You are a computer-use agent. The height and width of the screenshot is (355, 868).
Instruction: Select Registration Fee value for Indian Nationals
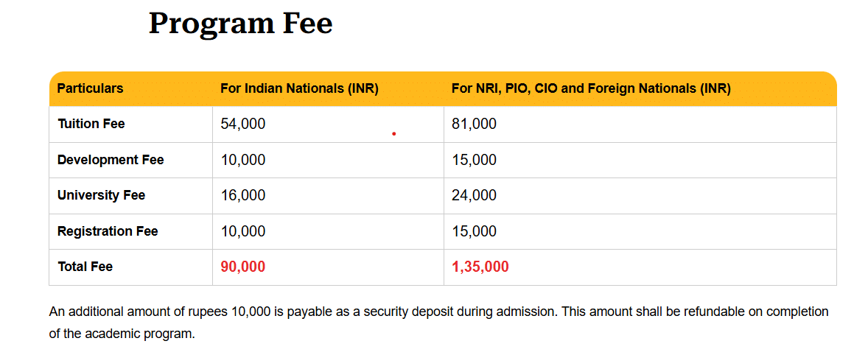(x=242, y=231)
